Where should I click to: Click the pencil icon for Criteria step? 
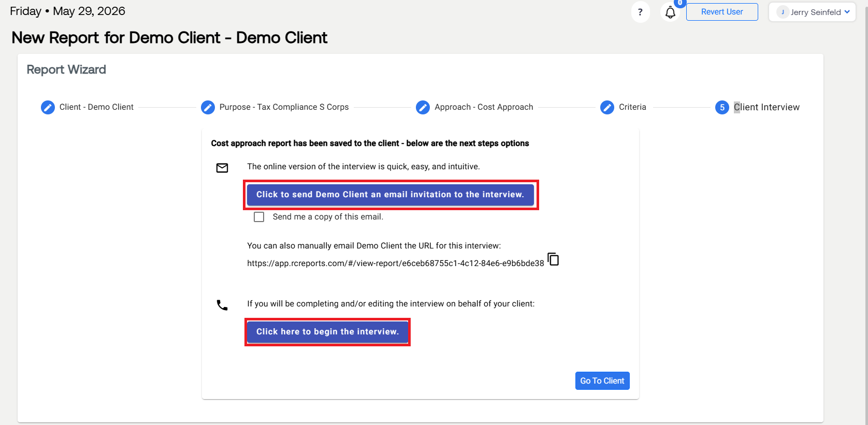[607, 107]
